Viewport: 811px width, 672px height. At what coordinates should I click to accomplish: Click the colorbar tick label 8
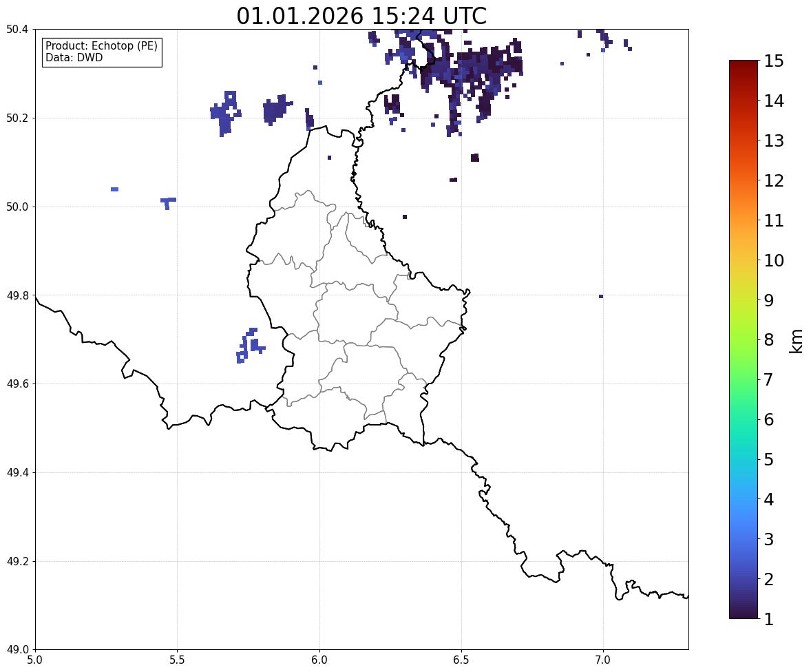coord(769,340)
